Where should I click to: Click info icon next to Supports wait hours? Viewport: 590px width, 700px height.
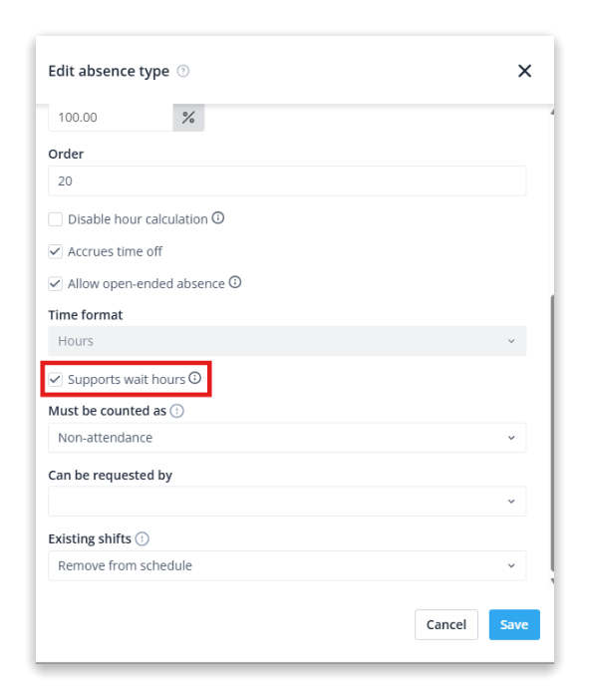pos(195,378)
